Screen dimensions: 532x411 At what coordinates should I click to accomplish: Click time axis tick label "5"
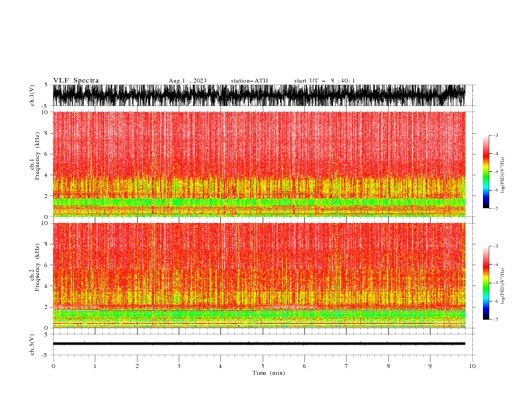pos(263,366)
